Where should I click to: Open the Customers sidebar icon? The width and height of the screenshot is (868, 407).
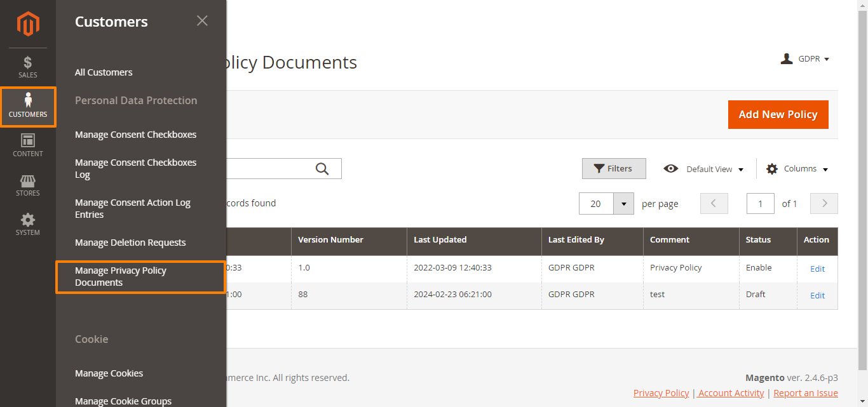[x=28, y=107]
